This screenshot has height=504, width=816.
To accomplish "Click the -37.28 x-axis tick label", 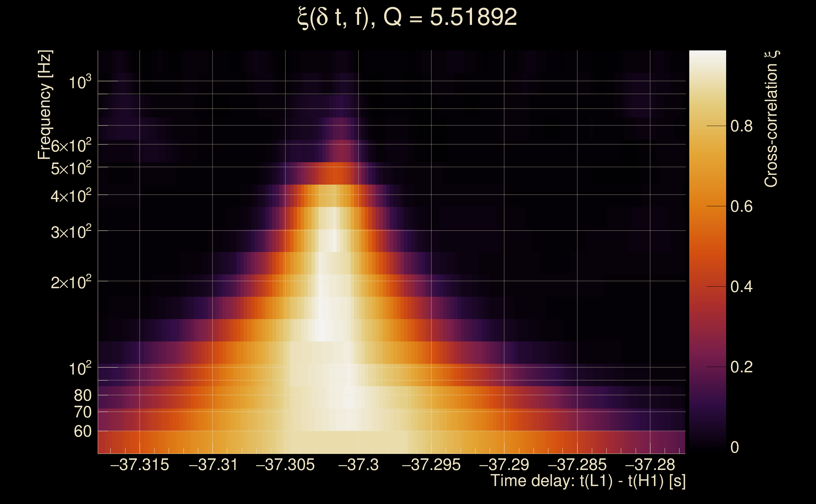I will [650, 465].
